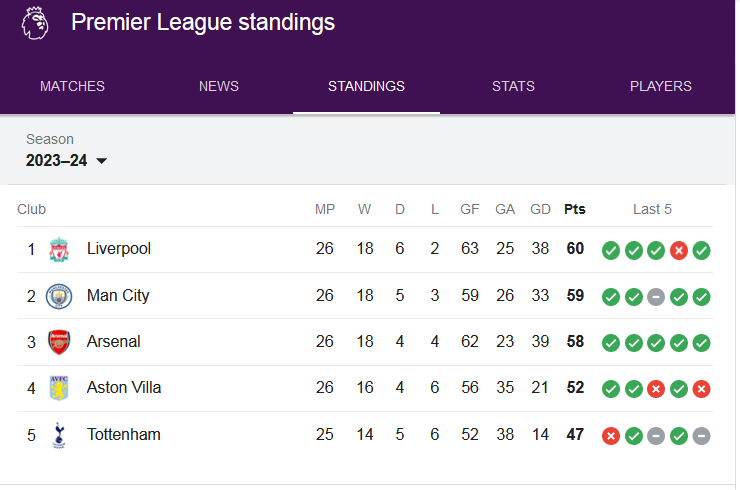The height and width of the screenshot is (490, 740).
Task: Switch to the Matches tab
Action: [x=72, y=86]
